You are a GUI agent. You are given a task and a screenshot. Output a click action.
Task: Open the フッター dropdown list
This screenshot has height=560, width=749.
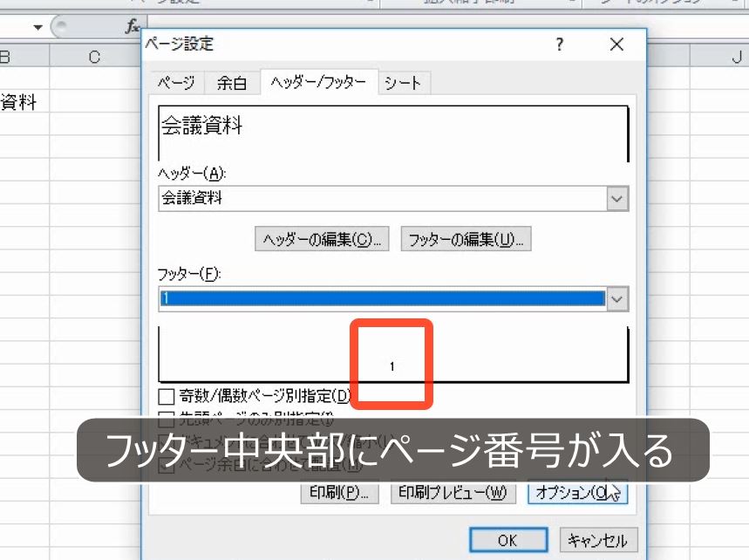coord(616,298)
